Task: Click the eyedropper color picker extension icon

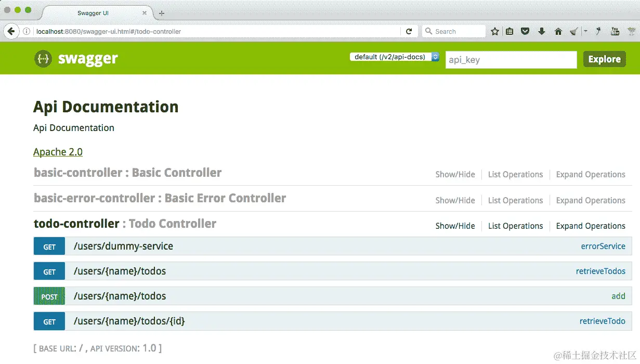Action: point(598,32)
